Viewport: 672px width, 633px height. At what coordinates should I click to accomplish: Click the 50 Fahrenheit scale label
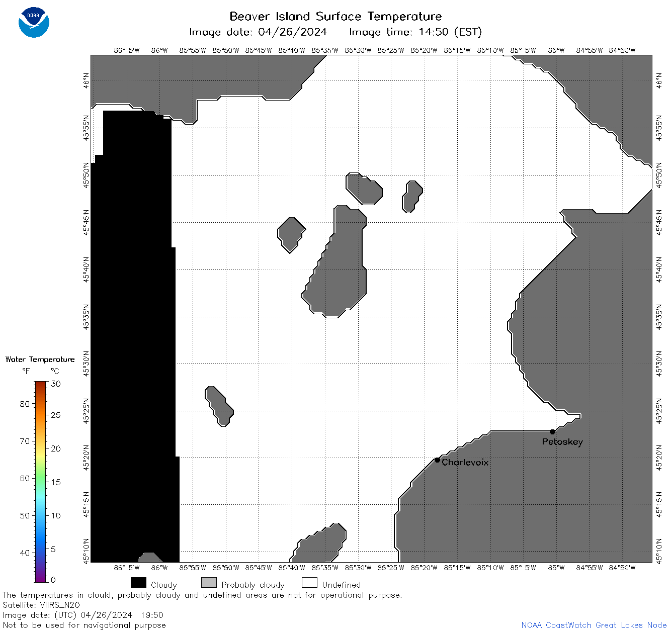click(25, 515)
